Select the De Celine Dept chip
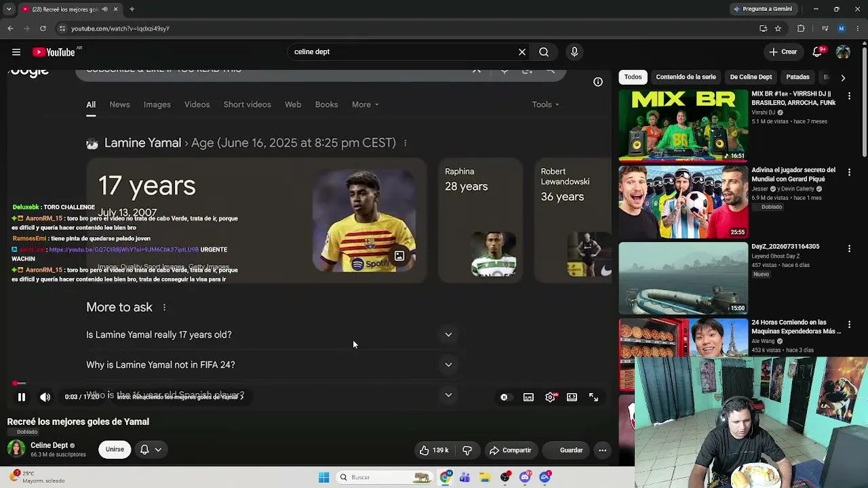Screen dimensions: 868x488 point(751,77)
